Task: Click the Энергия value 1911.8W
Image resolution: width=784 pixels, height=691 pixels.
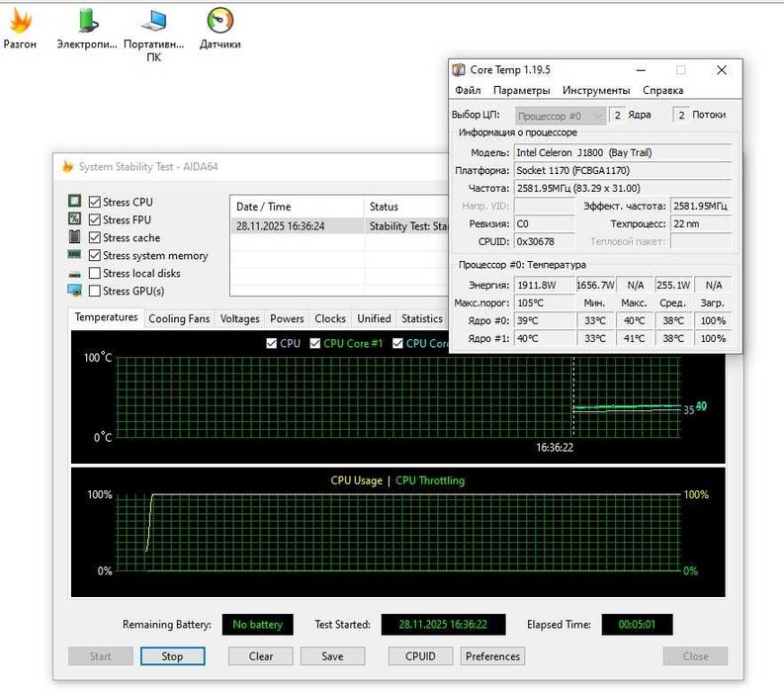Action: click(x=545, y=285)
